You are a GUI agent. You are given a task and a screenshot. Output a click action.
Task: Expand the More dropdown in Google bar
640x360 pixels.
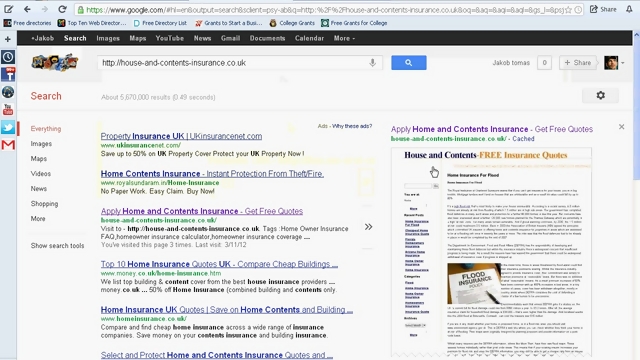coord(344,38)
